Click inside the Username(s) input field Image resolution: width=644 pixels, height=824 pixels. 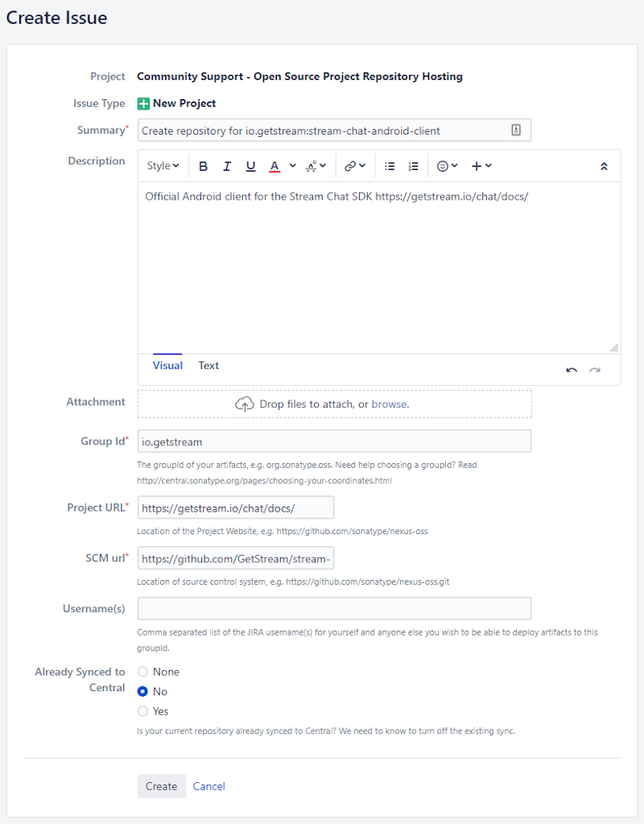click(334, 608)
